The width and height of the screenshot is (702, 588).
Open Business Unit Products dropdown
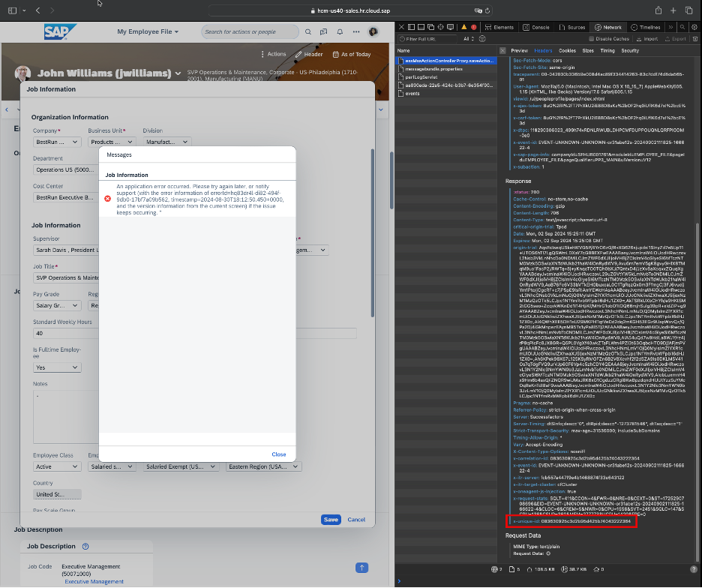[x=112, y=142]
